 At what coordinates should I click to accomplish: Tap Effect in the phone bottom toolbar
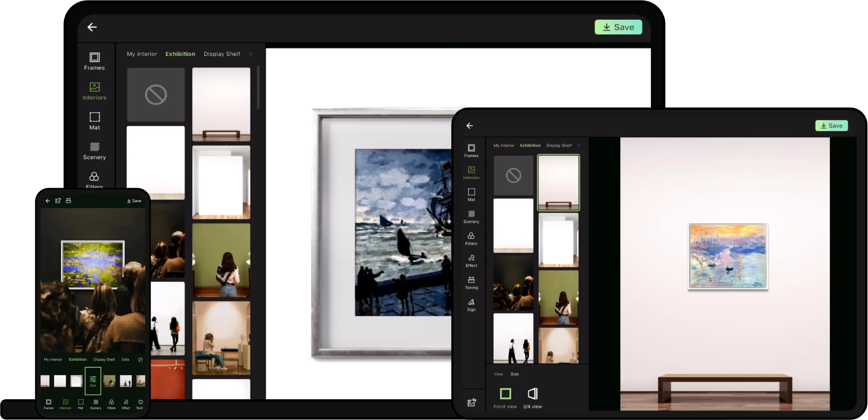126,404
